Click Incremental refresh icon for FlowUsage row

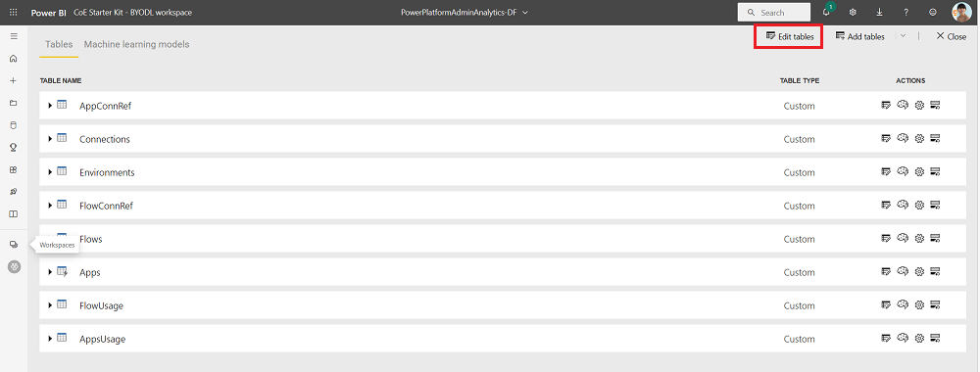(x=936, y=305)
